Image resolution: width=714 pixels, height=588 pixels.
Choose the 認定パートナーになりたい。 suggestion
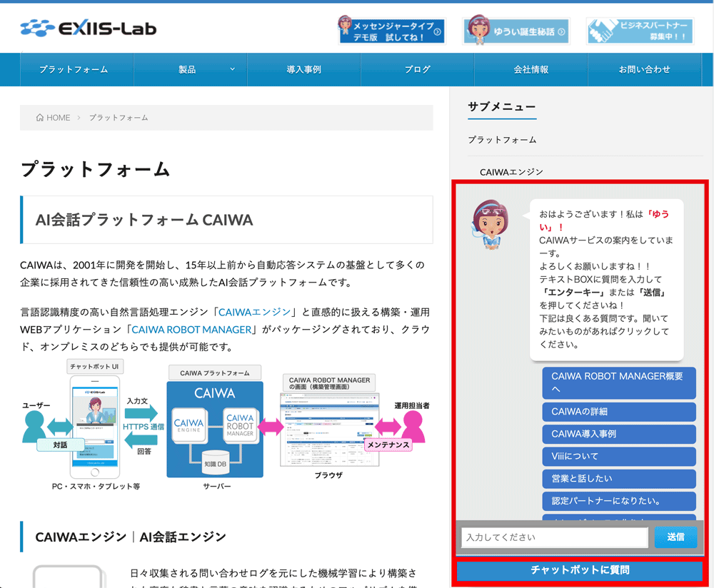(x=619, y=501)
